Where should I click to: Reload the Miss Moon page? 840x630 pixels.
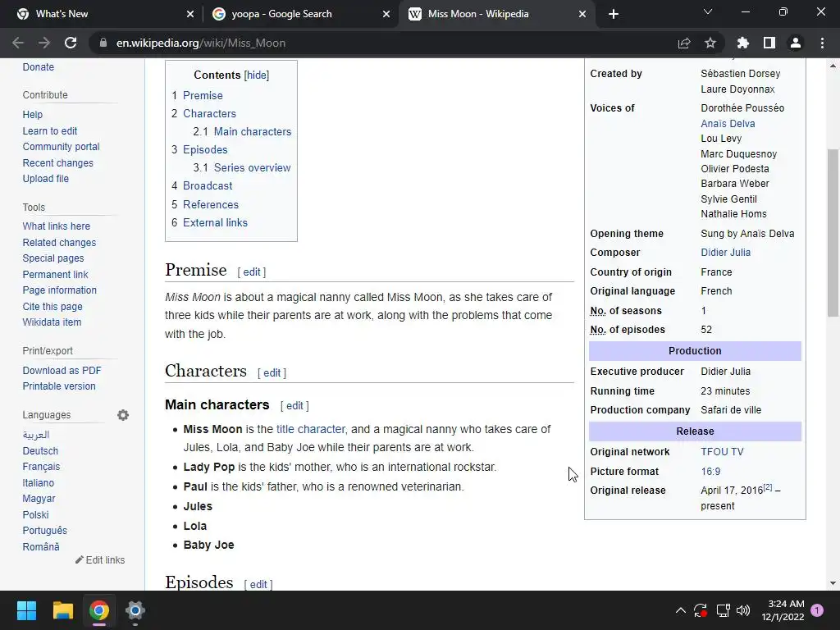[71, 43]
